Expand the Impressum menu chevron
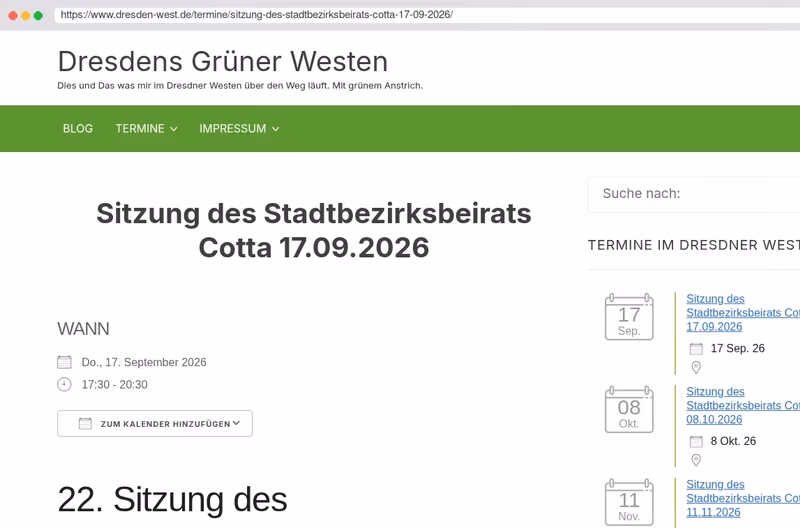The height and width of the screenshot is (528, 800). point(276,129)
